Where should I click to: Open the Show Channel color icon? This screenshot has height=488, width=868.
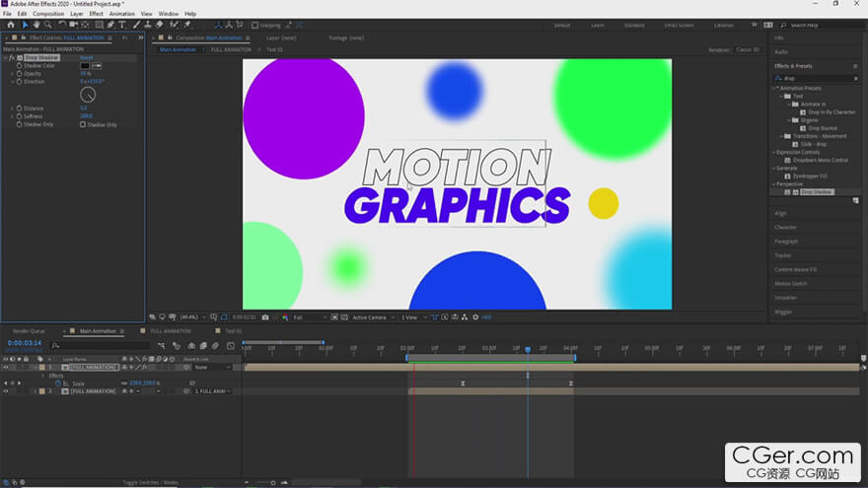pyautogui.click(x=285, y=317)
